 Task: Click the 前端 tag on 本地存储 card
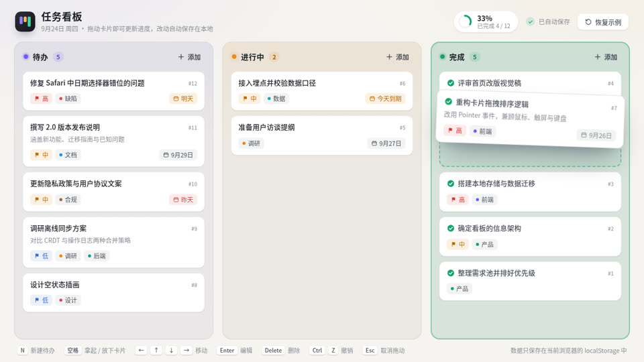484,200
